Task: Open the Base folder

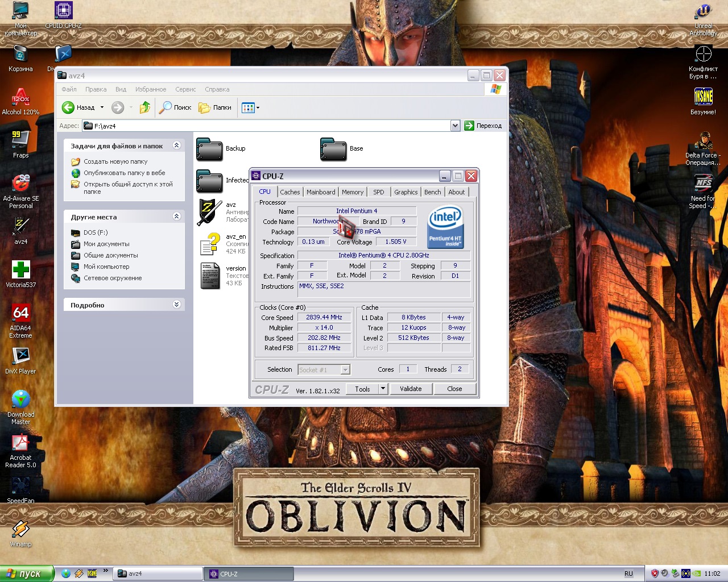Action: pos(333,149)
